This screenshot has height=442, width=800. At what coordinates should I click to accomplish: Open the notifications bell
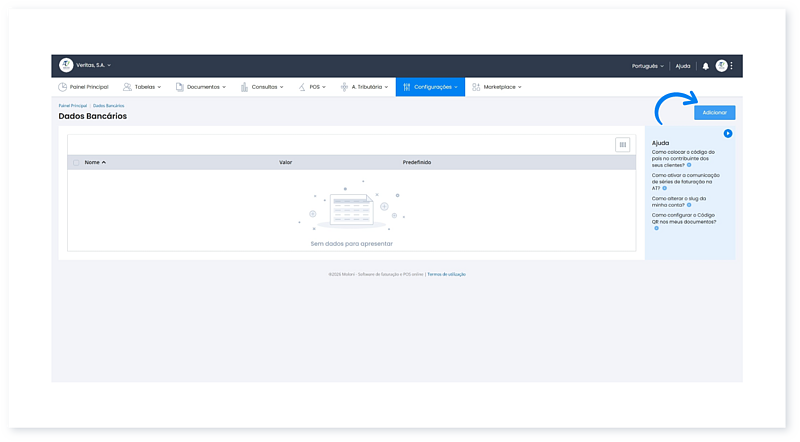[705, 66]
